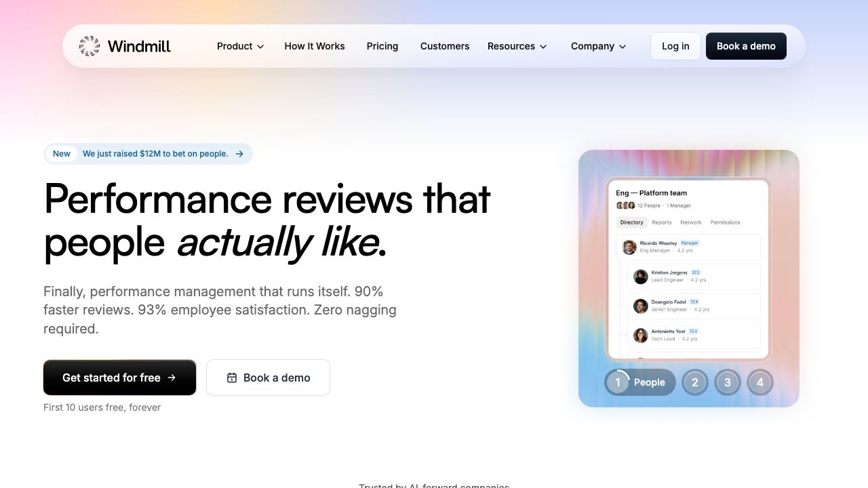This screenshot has height=488, width=868.
Task: Click the "Senior Engineer" role text
Action: (669, 310)
